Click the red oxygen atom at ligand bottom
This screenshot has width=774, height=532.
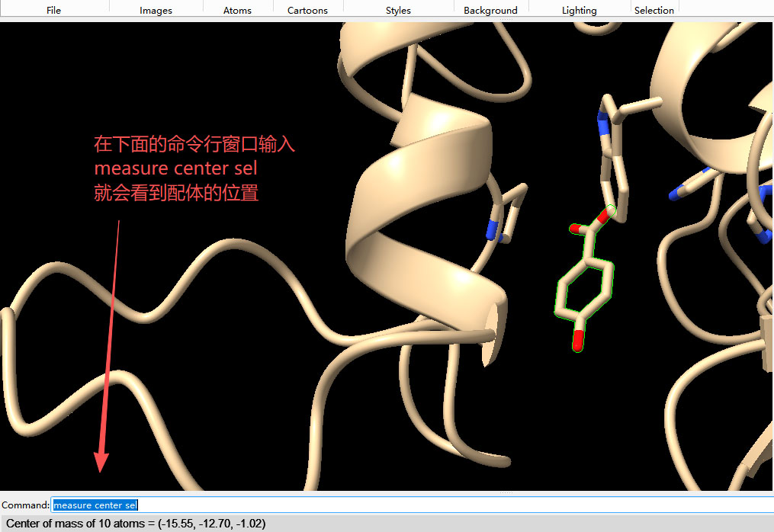click(578, 341)
